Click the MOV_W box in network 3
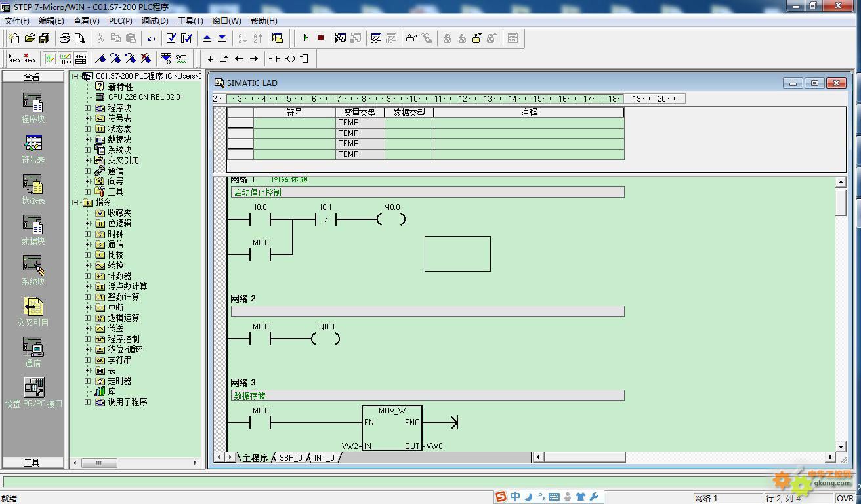The height and width of the screenshot is (504, 861). coord(392,427)
